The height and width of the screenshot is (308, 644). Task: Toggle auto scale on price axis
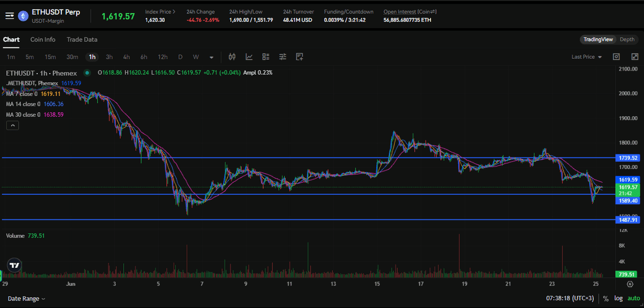click(x=634, y=298)
